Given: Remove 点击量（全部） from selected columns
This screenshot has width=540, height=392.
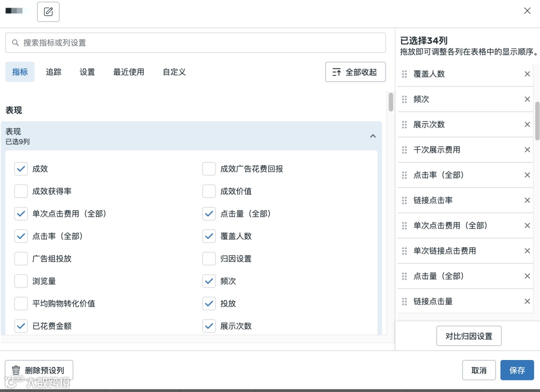Looking at the screenshot, I should click(527, 276).
